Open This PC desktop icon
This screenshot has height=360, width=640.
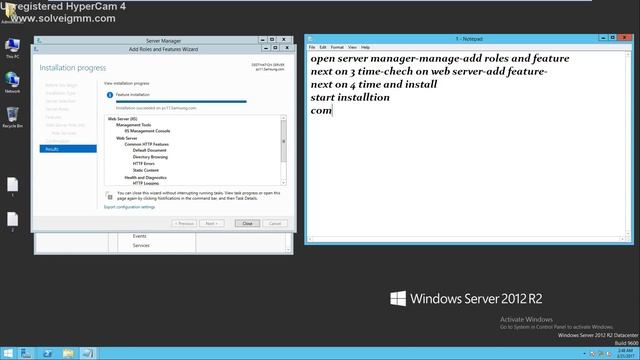12,48
